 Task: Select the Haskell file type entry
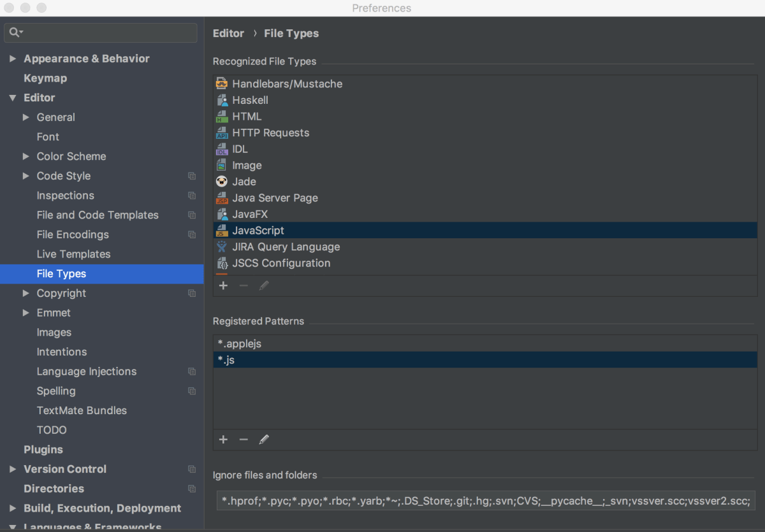tap(249, 100)
